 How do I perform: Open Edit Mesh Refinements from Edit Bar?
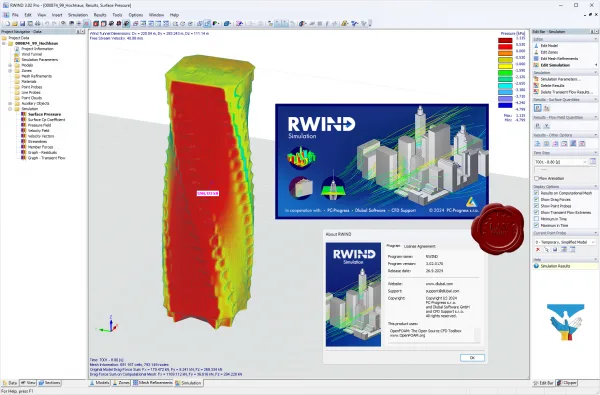559,59
